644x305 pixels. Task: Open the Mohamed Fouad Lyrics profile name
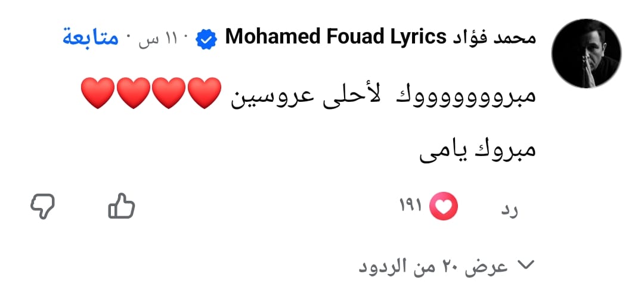[336, 39]
